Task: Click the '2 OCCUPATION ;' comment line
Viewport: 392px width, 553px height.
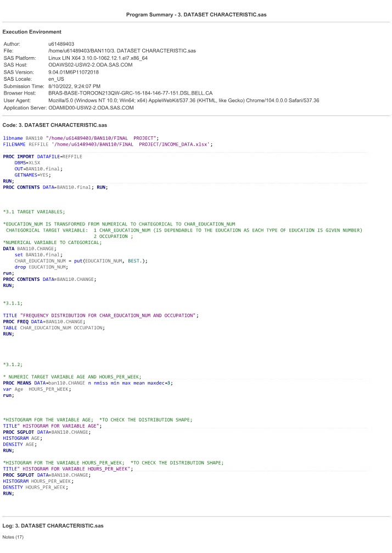Action: click(x=114, y=237)
